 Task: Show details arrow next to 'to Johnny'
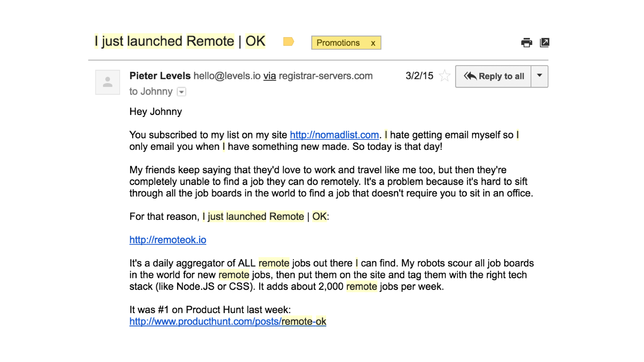tap(181, 92)
